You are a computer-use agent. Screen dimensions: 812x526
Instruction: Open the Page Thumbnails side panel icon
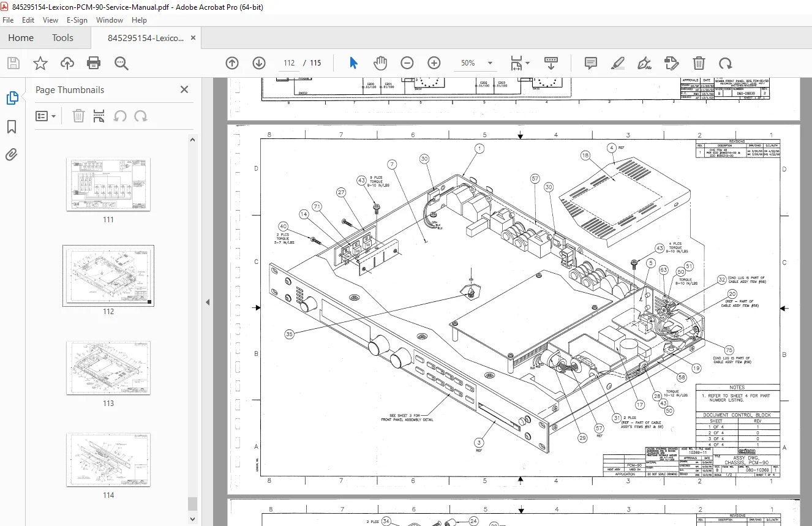(12, 98)
